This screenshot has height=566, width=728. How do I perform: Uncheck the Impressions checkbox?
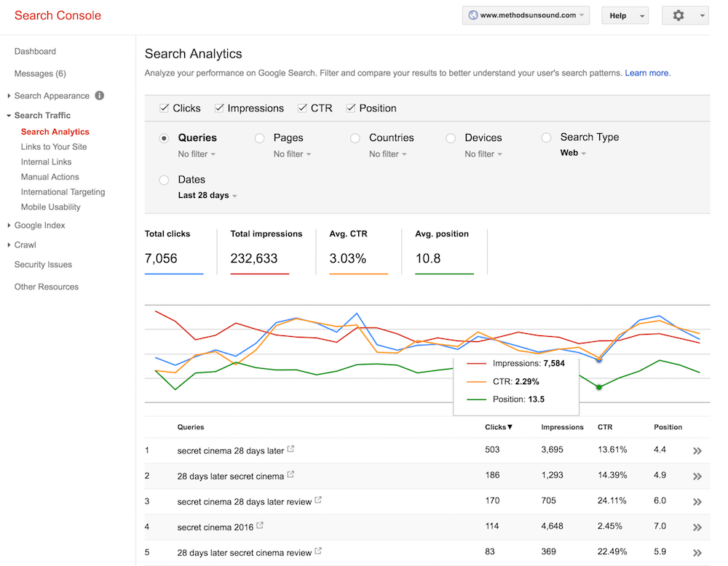(219, 107)
